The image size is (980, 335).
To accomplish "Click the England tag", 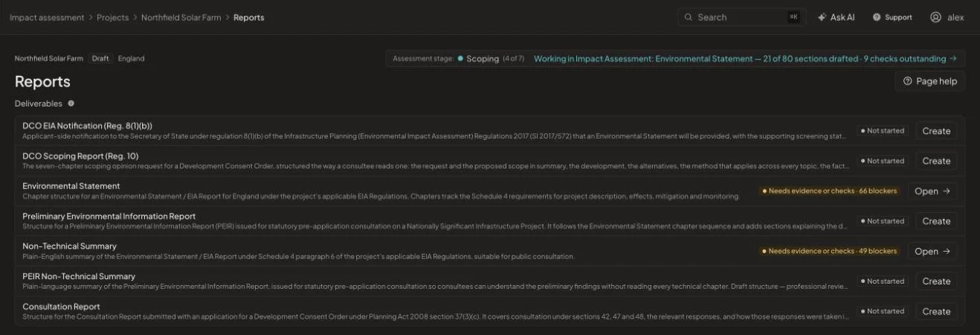I will coord(132,58).
